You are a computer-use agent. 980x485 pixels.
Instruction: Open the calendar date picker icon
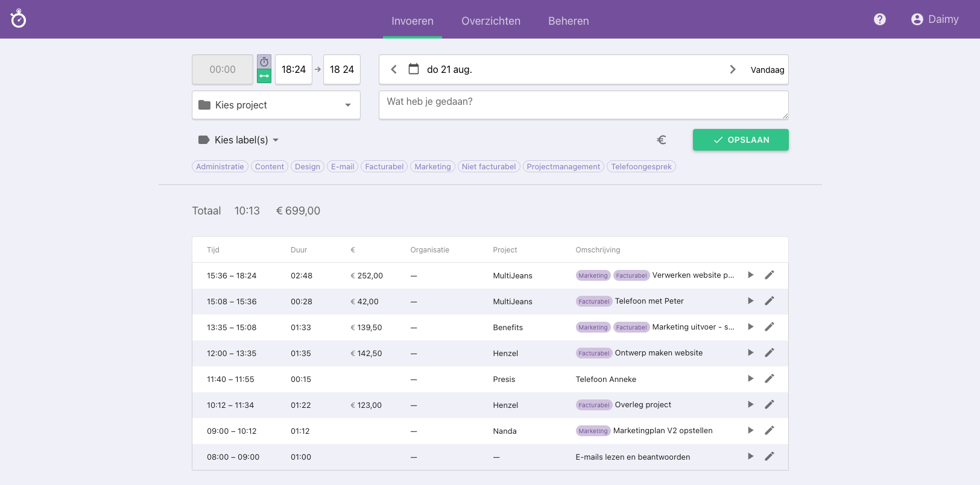pos(414,69)
